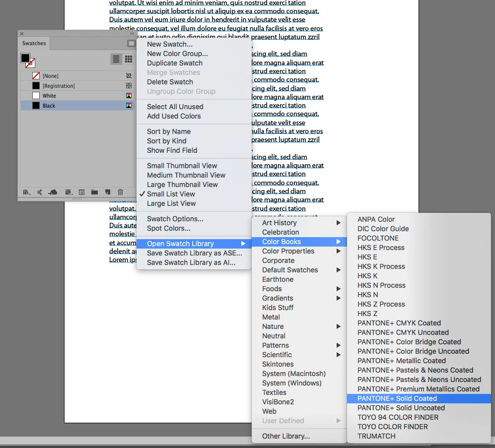The image size is (495, 448).
Task: Close the Swatches panel with X icon
Action: (22, 33)
